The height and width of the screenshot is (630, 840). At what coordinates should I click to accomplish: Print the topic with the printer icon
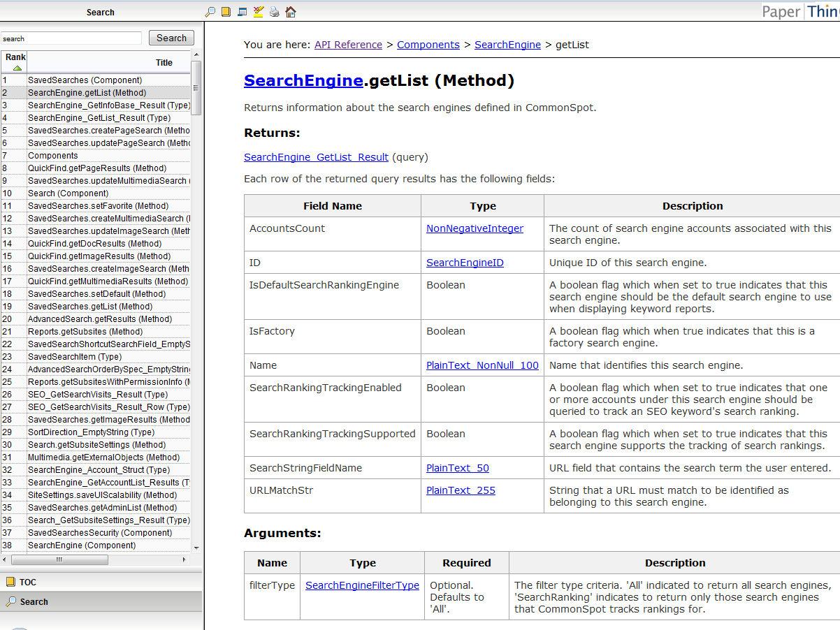click(x=275, y=12)
